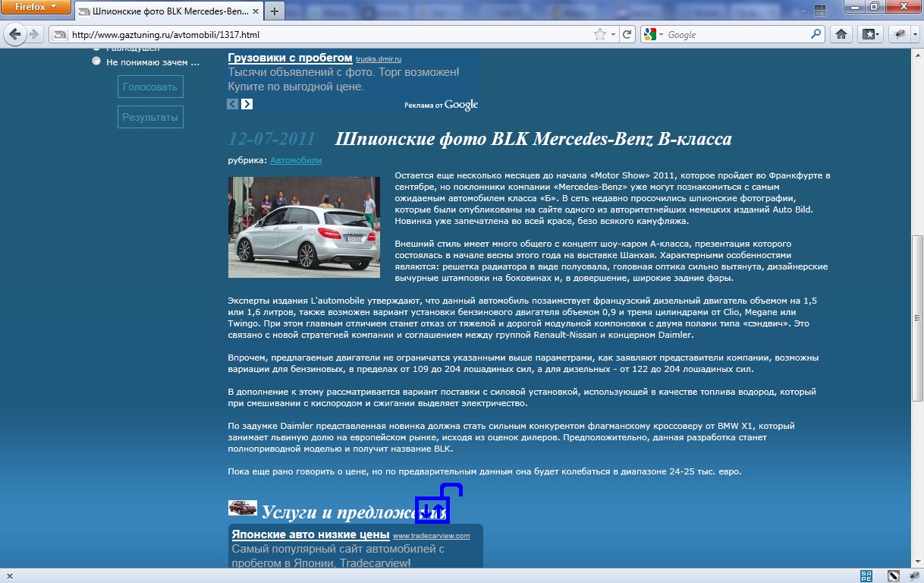924x583 pixels.
Task: Bookmark this page with the star icon
Action: [600, 34]
